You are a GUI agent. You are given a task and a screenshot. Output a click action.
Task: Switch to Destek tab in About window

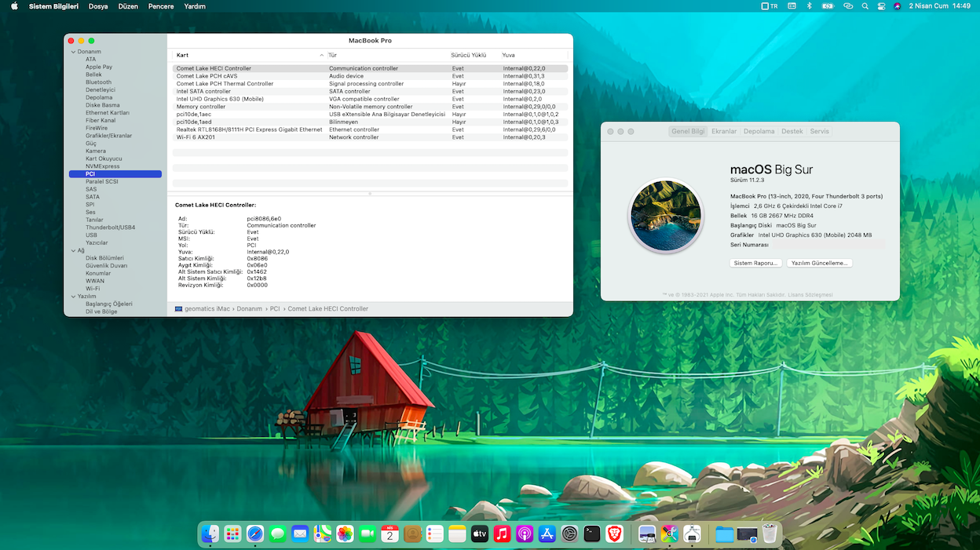pyautogui.click(x=792, y=132)
